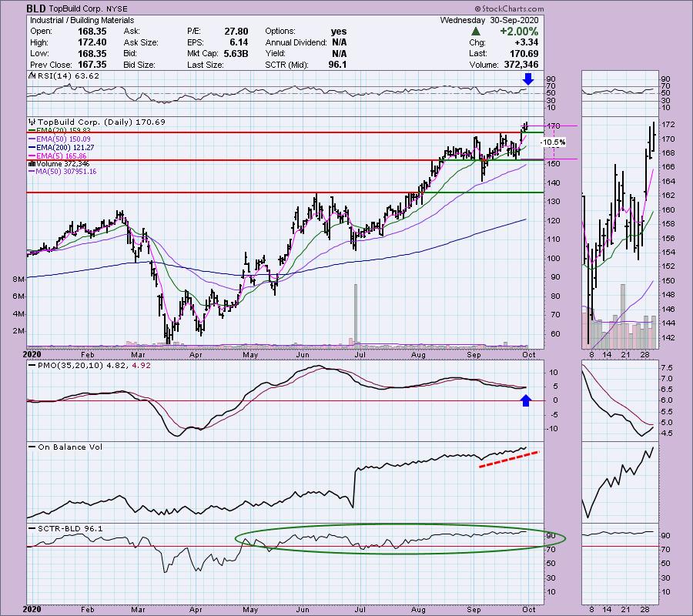Click the Prev Close value 167.35
Image resolution: width=693 pixels, height=616 pixels.
[x=92, y=65]
